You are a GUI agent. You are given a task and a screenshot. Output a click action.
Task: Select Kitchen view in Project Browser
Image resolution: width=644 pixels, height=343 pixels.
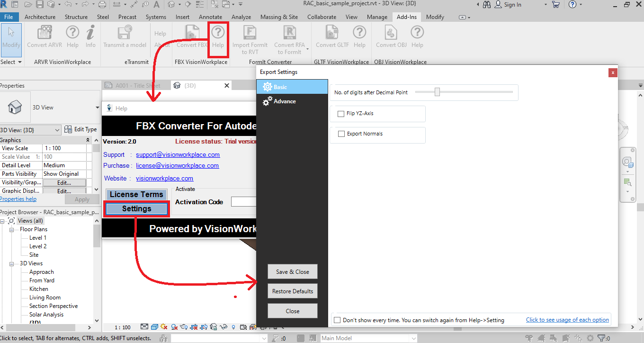[39, 289]
